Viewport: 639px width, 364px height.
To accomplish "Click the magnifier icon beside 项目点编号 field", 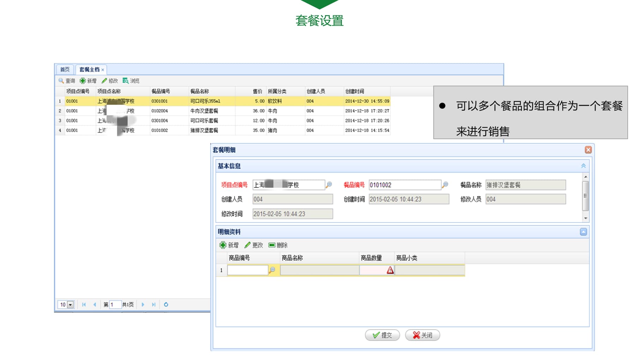I will click(x=329, y=185).
